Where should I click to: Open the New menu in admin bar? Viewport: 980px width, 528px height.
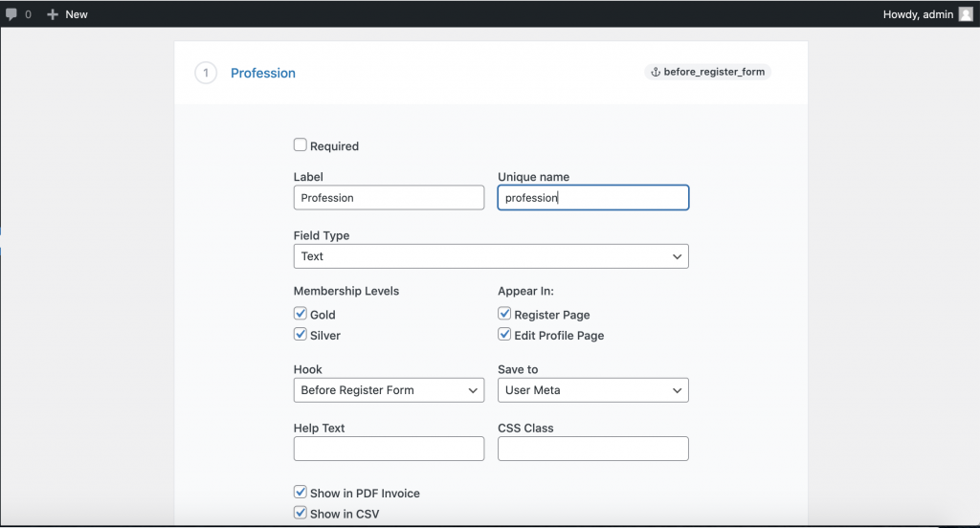coord(68,14)
